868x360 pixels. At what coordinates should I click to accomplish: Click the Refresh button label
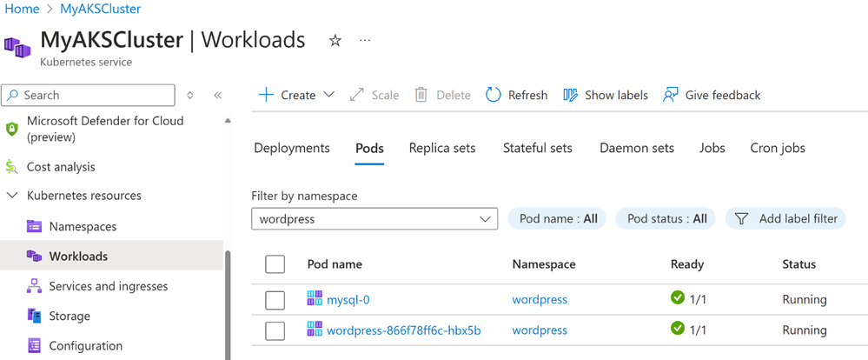point(528,96)
